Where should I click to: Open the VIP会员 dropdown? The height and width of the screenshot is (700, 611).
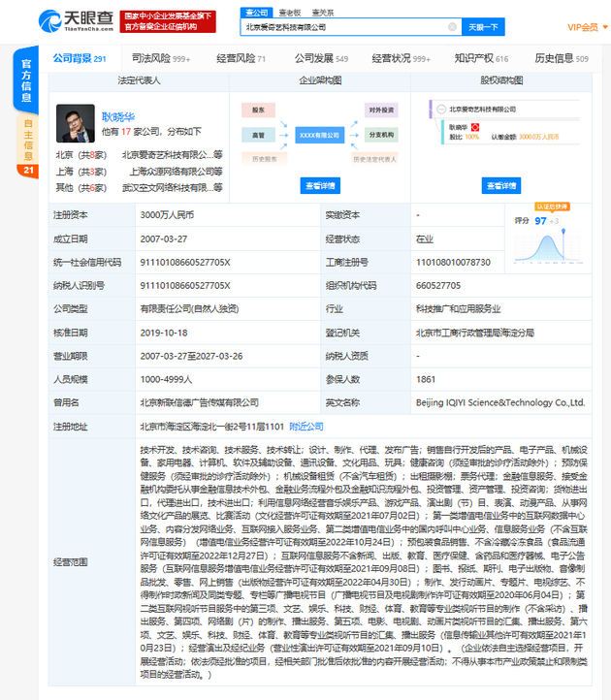click(588, 27)
